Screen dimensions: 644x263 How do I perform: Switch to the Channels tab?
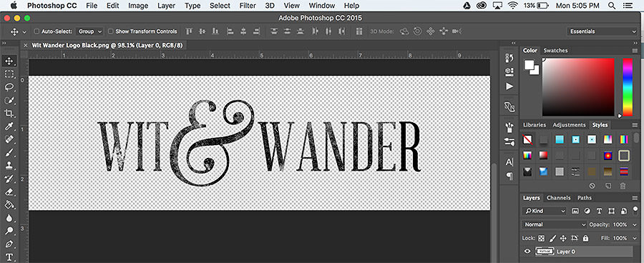click(x=559, y=198)
